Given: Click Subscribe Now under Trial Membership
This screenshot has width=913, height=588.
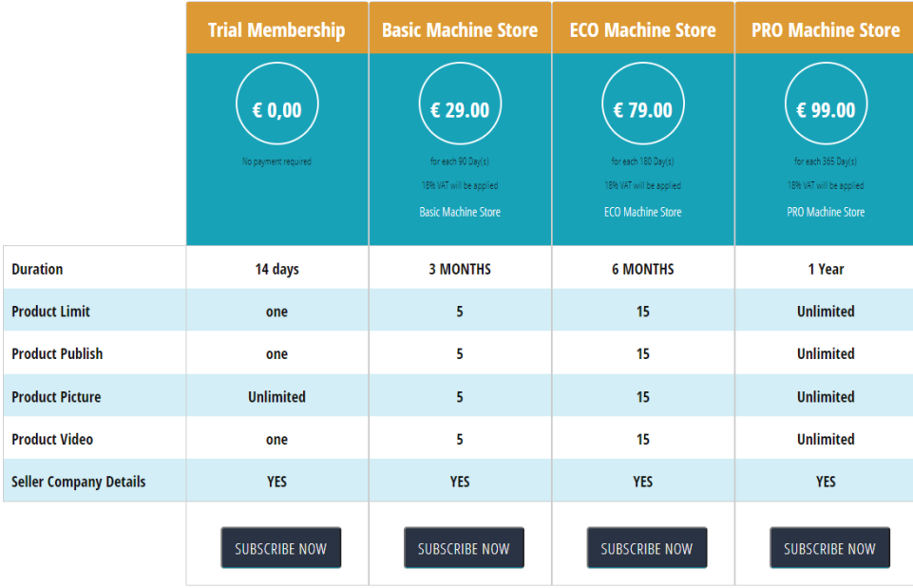Looking at the screenshot, I should tap(280, 548).
